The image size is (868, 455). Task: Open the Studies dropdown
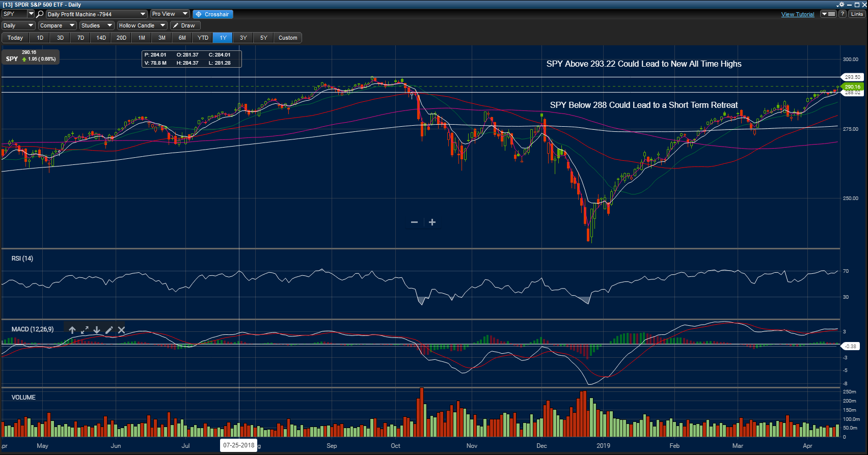pos(96,25)
